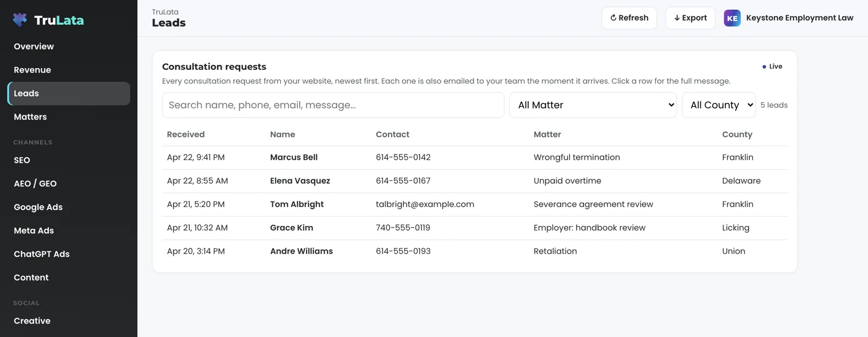This screenshot has height=337, width=868.
Task: Click the County column header
Action: click(x=737, y=134)
